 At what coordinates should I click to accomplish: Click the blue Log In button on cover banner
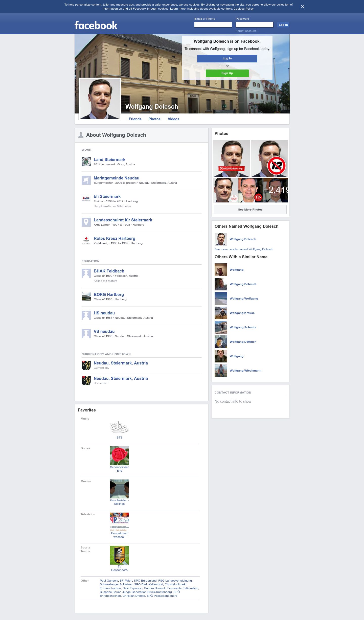(x=227, y=58)
